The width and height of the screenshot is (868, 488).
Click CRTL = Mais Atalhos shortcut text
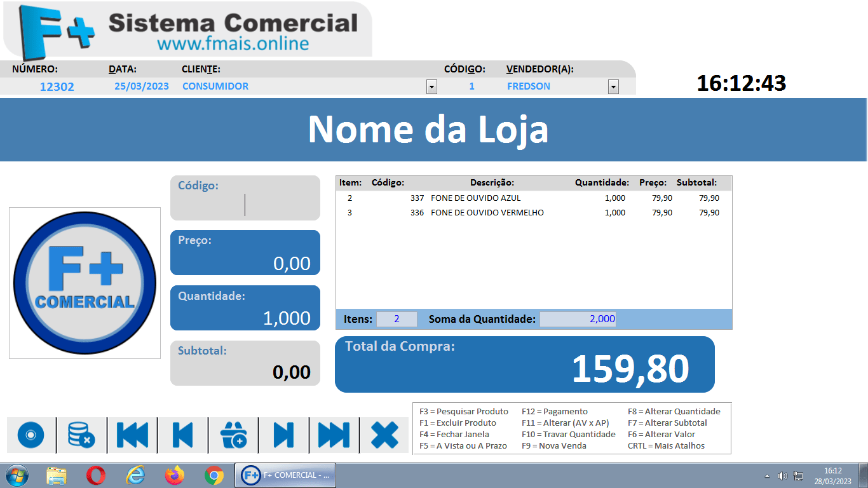point(666,446)
